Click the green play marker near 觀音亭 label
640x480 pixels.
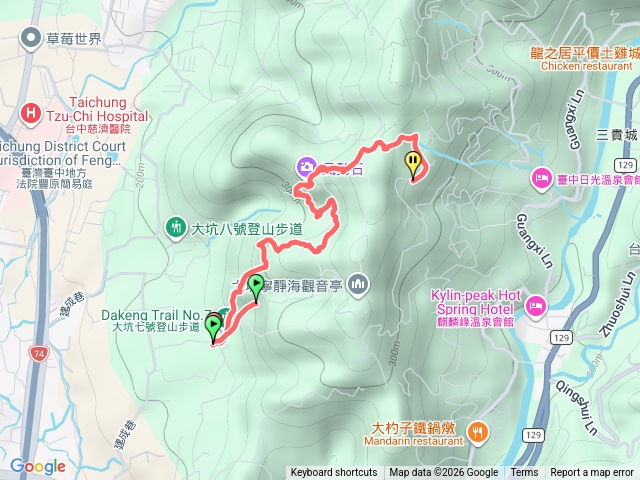(256, 289)
